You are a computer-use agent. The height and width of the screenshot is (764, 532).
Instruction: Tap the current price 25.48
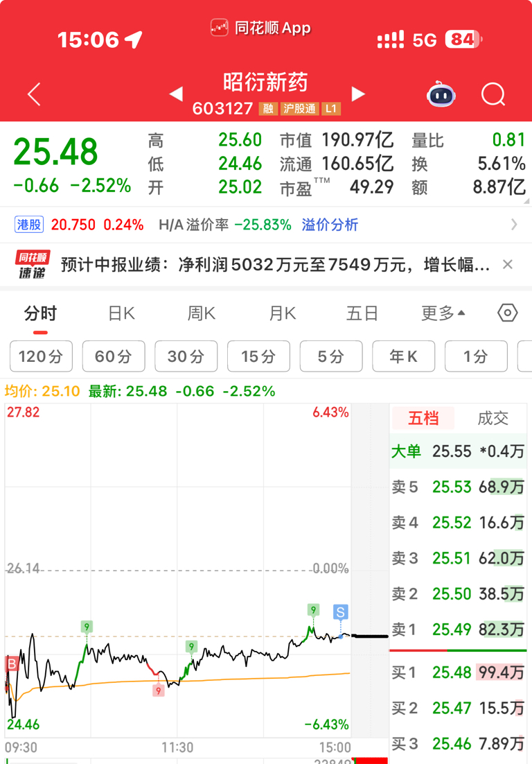coord(55,152)
